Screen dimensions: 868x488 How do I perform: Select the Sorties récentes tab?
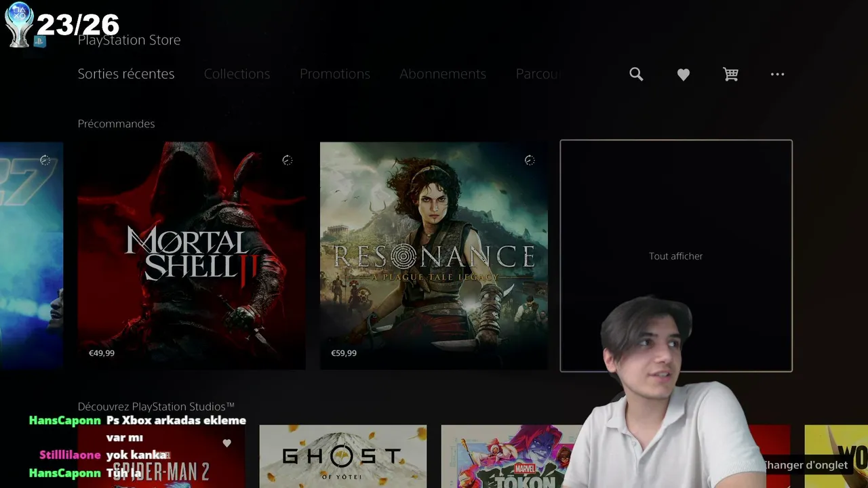[x=126, y=74]
